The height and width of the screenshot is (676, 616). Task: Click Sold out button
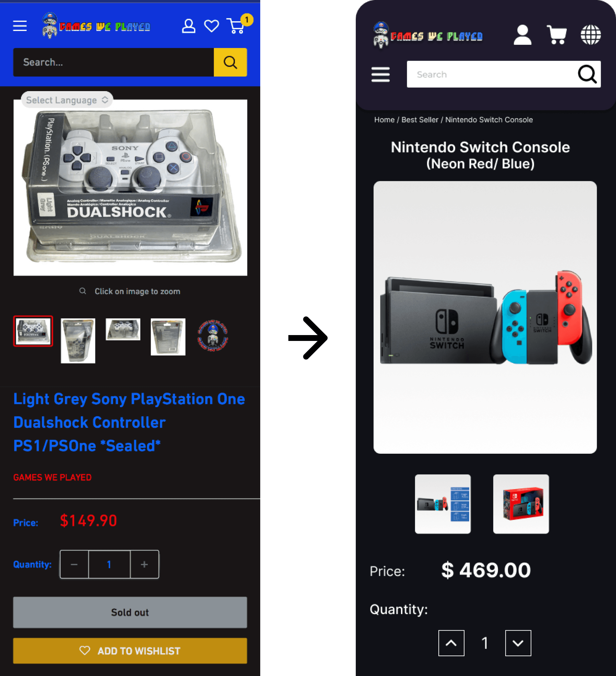point(130,612)
